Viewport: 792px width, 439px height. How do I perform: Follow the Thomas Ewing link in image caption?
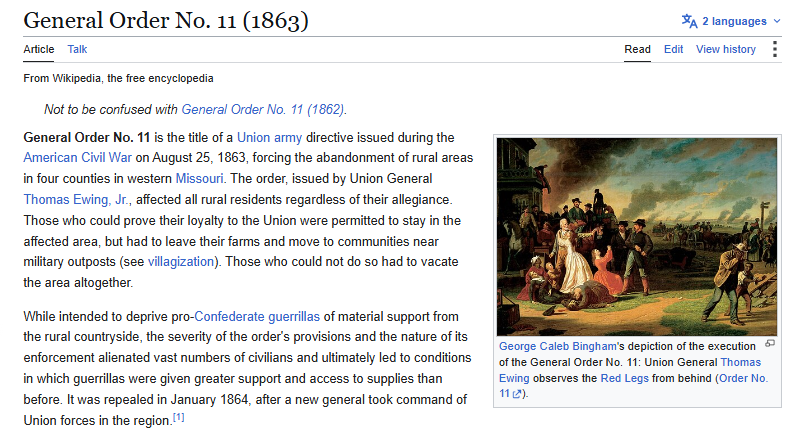[x=630, y=370]
